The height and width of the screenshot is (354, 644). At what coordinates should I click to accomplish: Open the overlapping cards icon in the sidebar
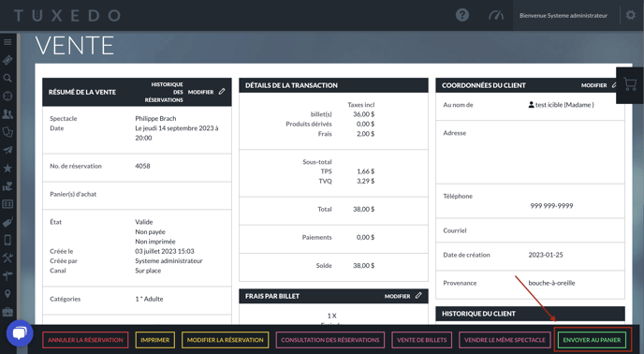coord(7,132)
